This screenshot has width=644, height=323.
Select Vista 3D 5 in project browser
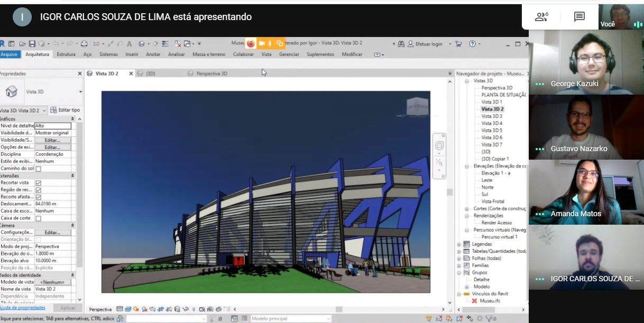click(491, 130)
